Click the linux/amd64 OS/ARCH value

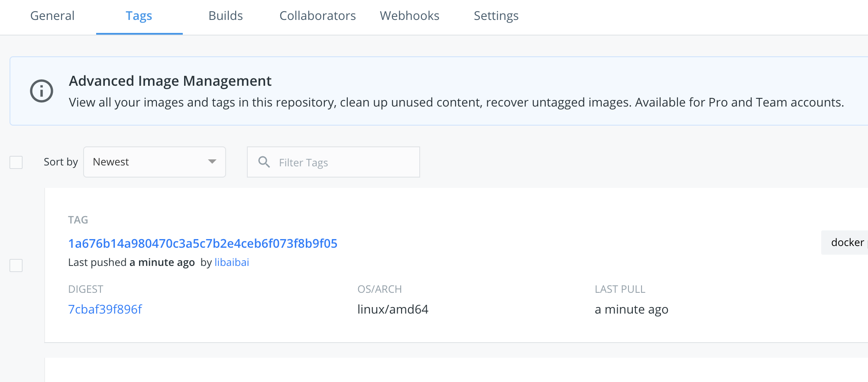click(x=393, y=309)
